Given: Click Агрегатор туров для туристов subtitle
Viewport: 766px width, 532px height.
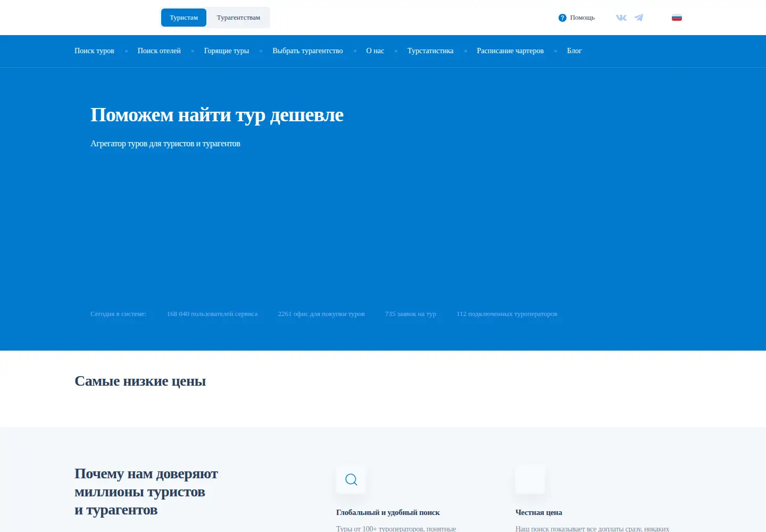Looking at the screenshot, I should pos(165,144).
